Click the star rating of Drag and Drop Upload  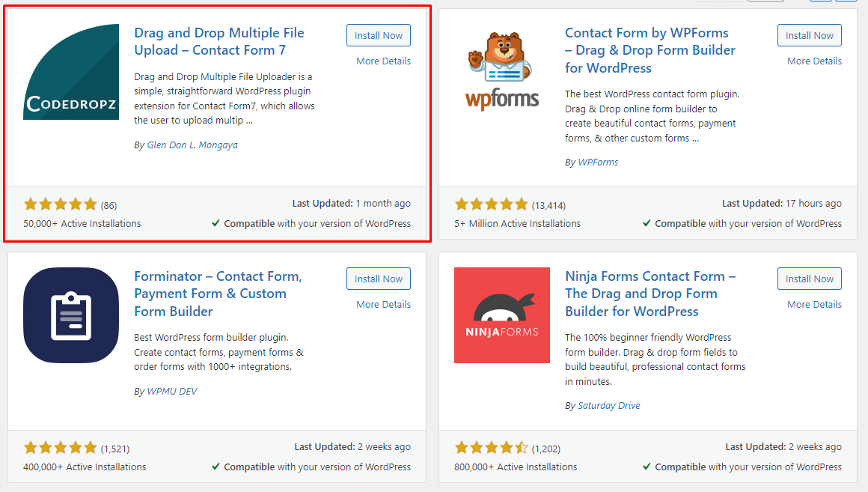click(x=61, y=205)
